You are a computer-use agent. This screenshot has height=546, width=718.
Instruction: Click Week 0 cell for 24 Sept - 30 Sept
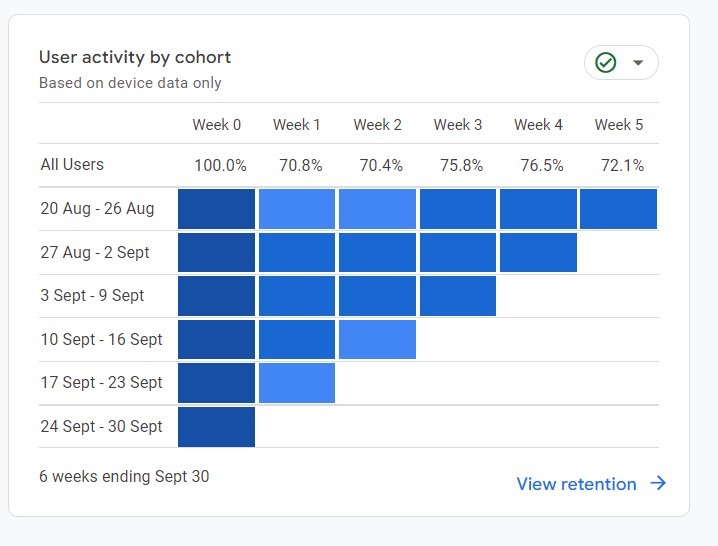[217, 426]
